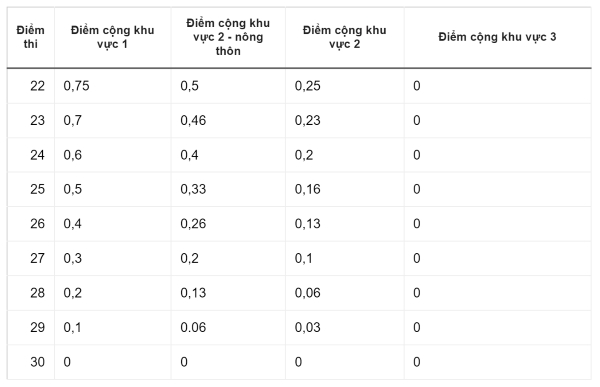Screen dimensions: 600x387
Task: Click the 'Điểm cộng khu vực 3' header
Action: 497,37
